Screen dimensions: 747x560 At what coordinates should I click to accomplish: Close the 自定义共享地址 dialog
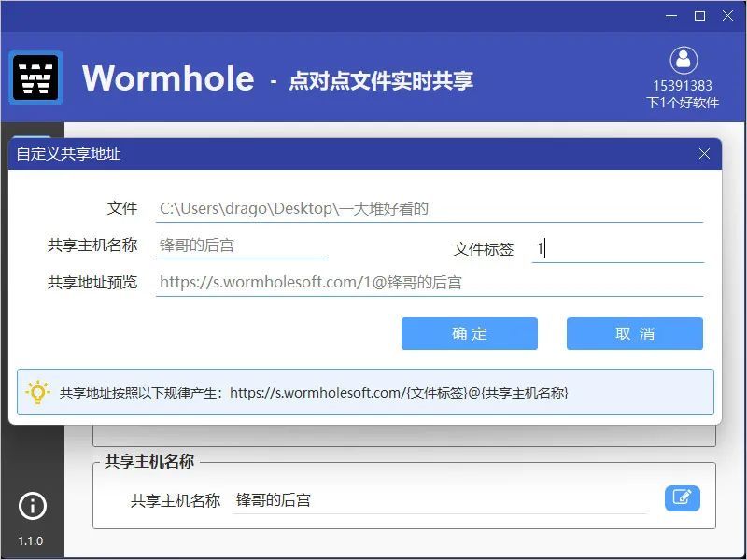click(x=704, y=154)
